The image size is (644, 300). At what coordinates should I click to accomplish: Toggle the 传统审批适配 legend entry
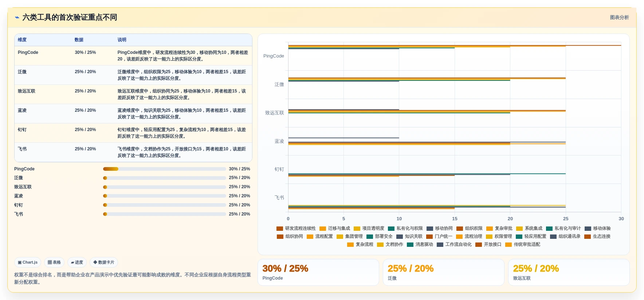click(x=523, y=244)
